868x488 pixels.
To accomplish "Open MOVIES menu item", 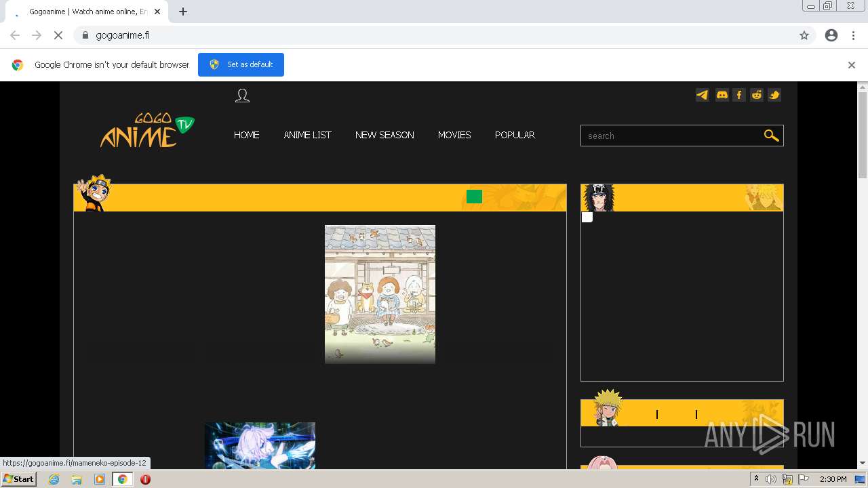I will (454, 135).
